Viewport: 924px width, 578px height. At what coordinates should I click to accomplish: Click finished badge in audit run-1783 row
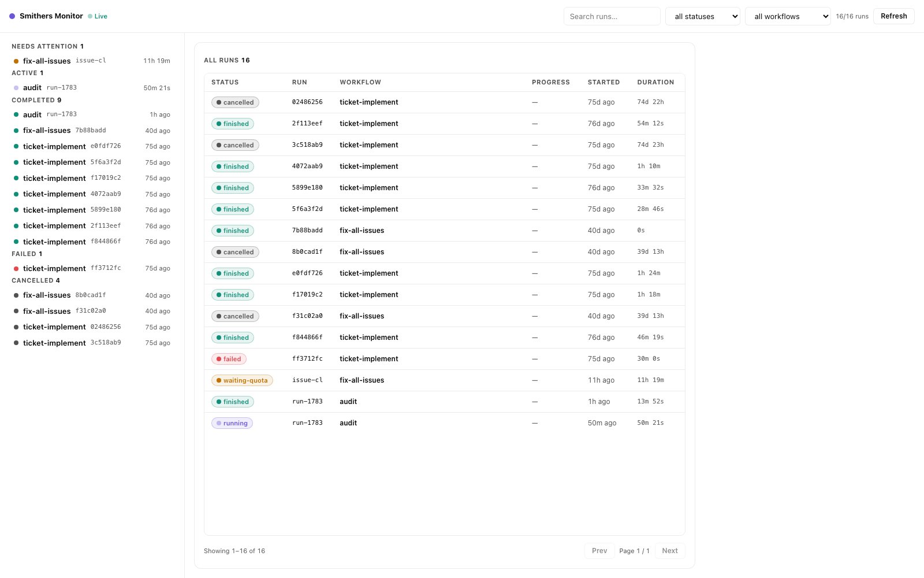coord(233,402)
